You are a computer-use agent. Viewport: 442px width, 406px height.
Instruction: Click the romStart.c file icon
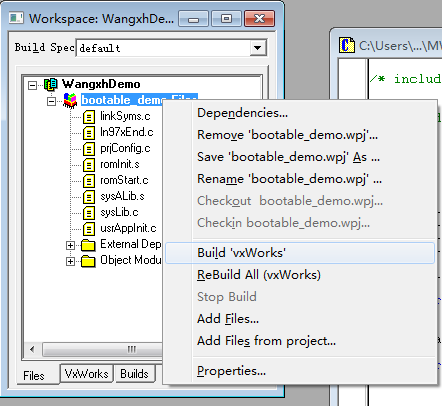pyautogui.click(x=89, y=181)
